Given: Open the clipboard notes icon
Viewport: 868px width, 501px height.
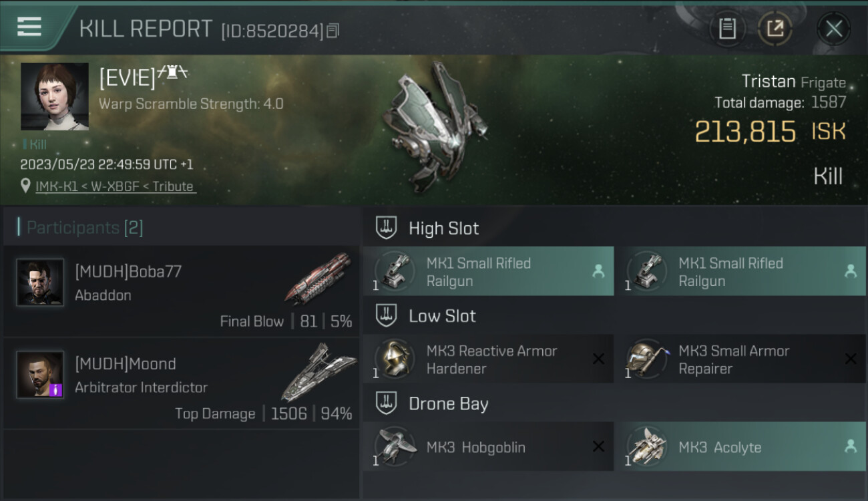Looking at the screenshot, I should tap(727, 29).
